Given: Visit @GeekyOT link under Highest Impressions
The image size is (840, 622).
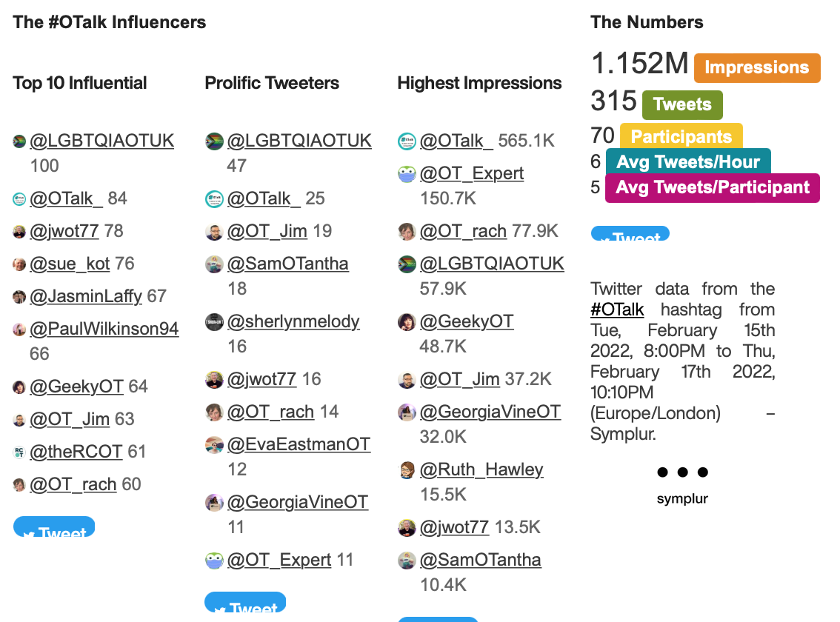Looking at the screenshot, I should (467, 321).
